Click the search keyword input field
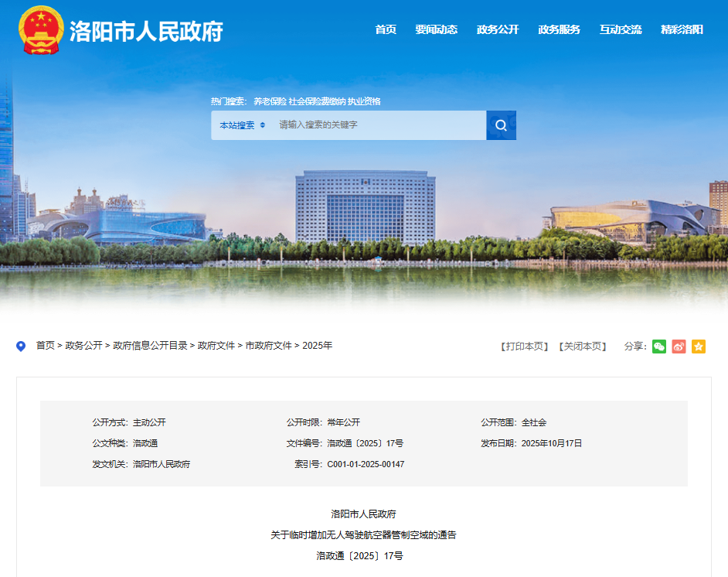 (x=379, y=125)
